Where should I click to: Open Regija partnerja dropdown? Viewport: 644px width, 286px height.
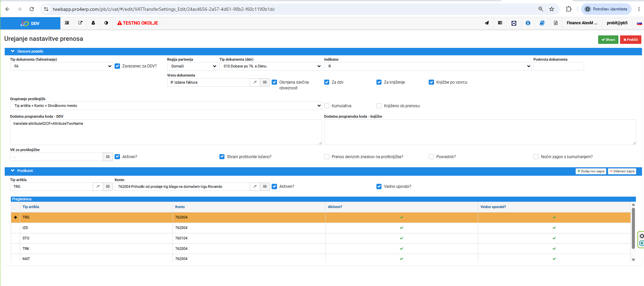point(192,66)
